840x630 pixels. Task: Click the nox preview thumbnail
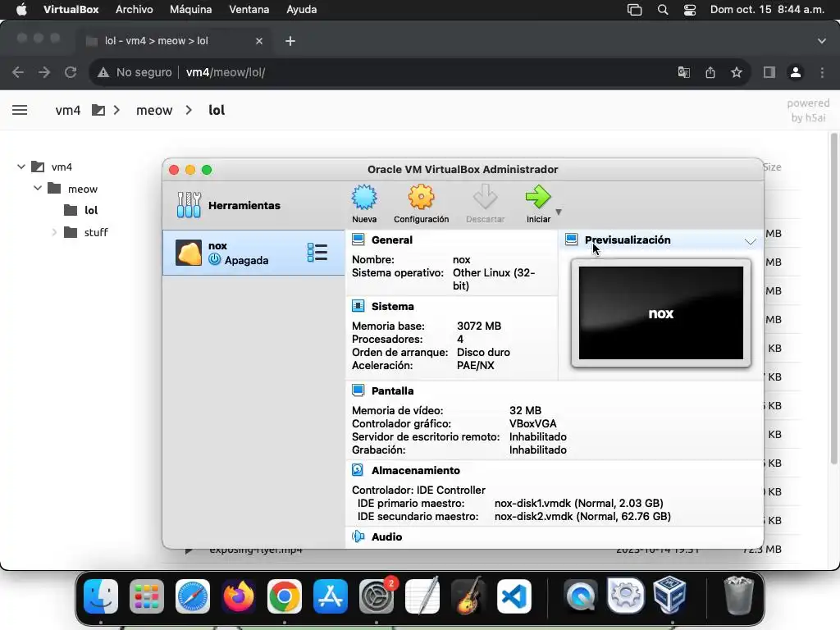tap(661, 313)
